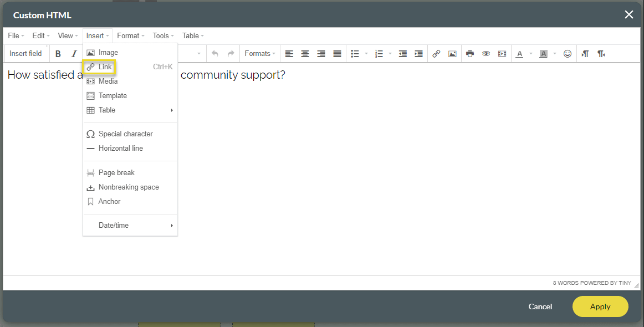The image size is (644, 327).
Task: Open the Formats dropdown
Action: pyautogui.click(x=260, y=54)
